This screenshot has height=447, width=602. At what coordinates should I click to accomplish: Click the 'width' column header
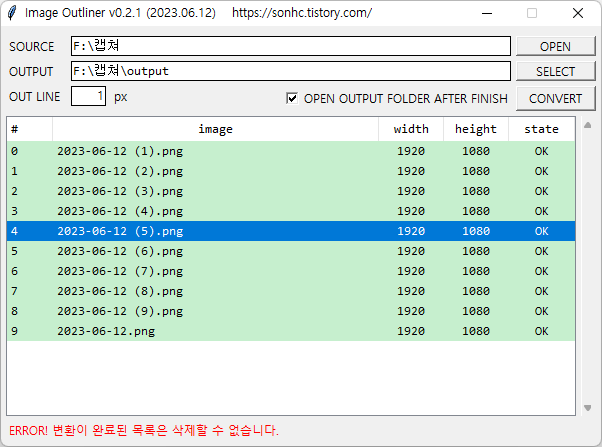411,129
